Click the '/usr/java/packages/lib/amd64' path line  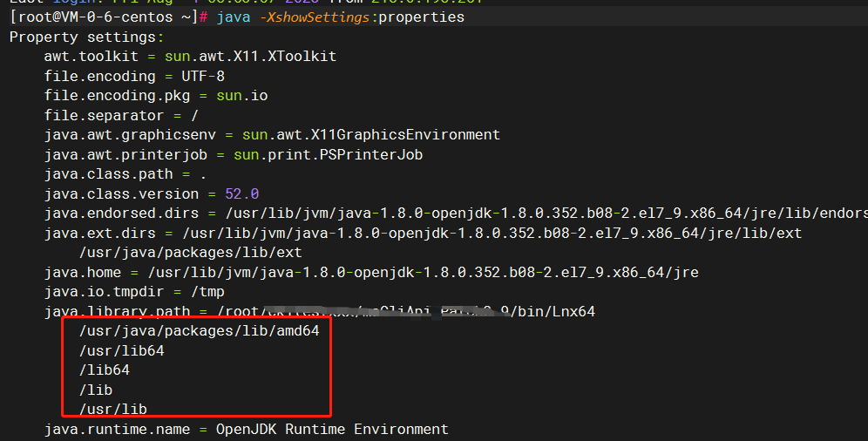(x=200, y=331)
